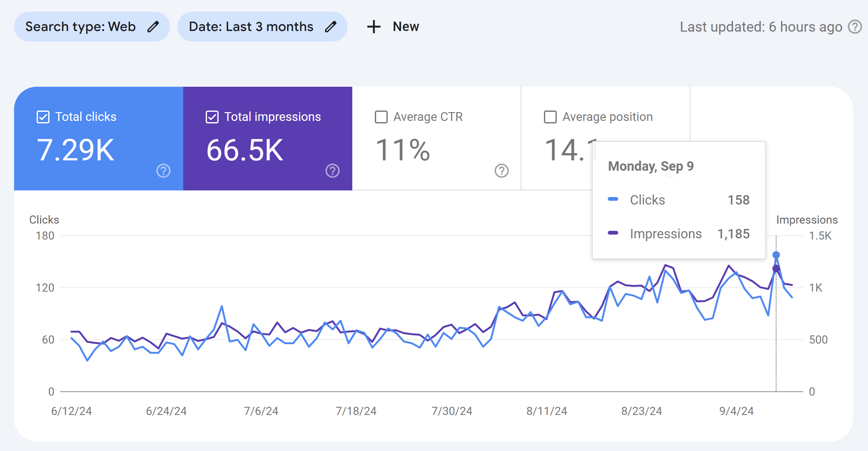Image resolution: width=868 pixels, height=451 pixels.
Task: Click the plus icon to add a filter
Action: pyautogui.click(x=374, y=26)
